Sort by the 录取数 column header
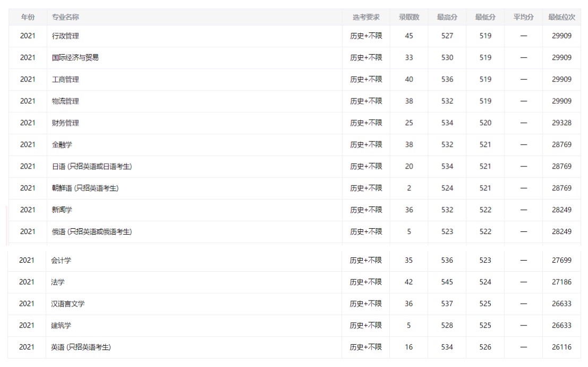The width and height of the screenshot is (588, 367). pos(409,17)
